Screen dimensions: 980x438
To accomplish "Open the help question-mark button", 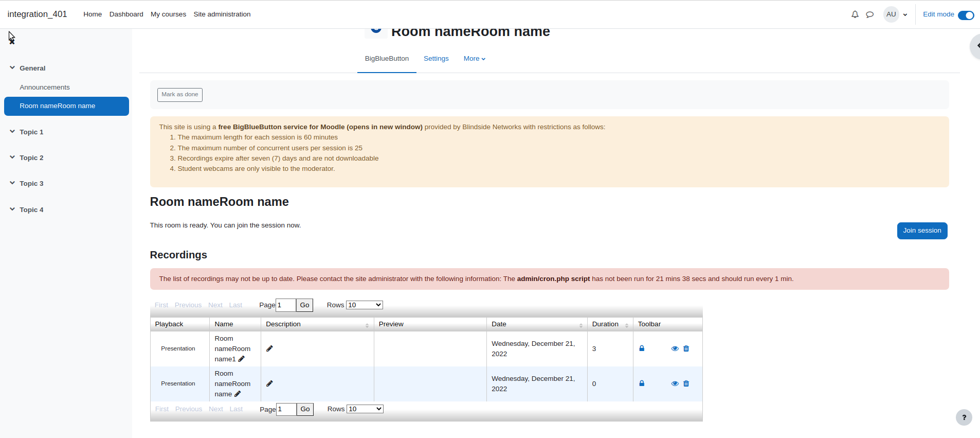I will point(964,417).
